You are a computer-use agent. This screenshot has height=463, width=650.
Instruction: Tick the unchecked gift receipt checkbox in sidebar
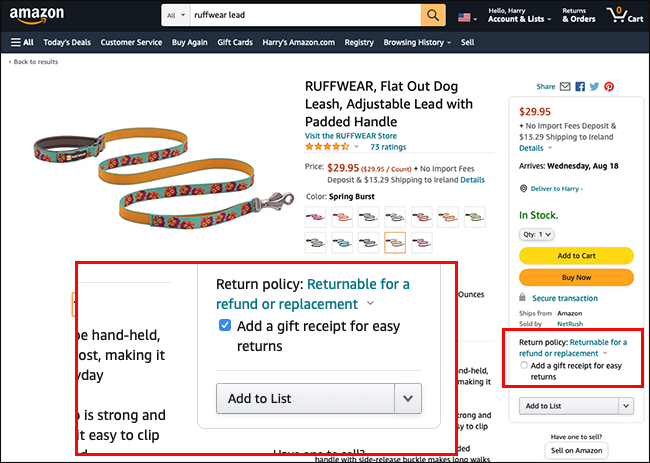(525, 366)
